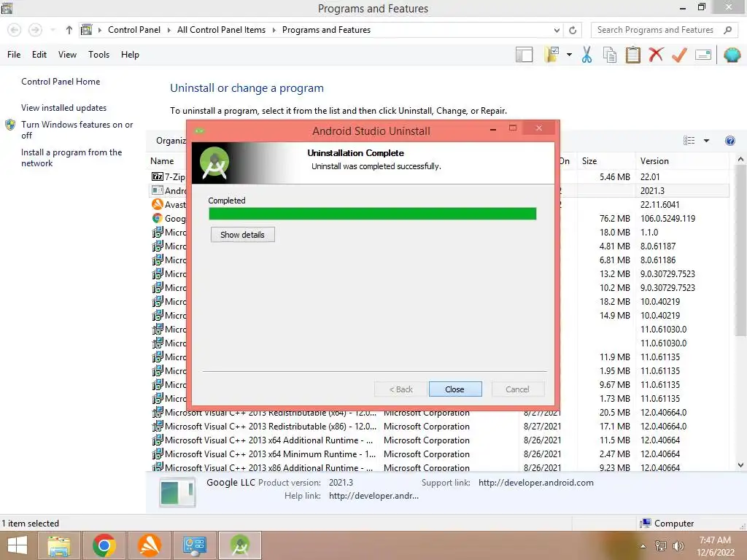Click version 106.0.5249.119 cell
The image size is (747, 560).
(x=667, y=219)
